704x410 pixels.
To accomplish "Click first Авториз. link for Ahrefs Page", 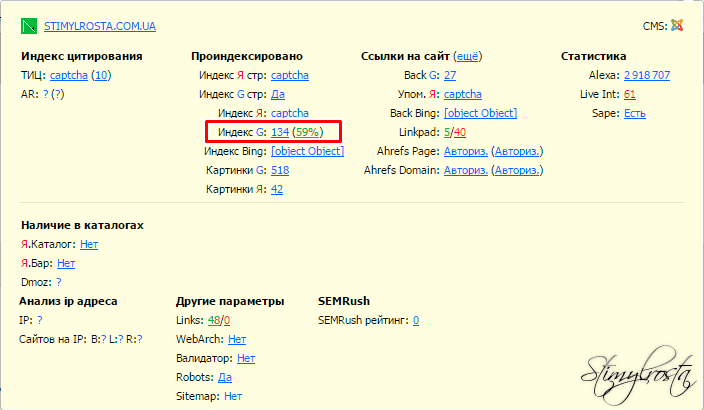I will (x=466, y=151).
